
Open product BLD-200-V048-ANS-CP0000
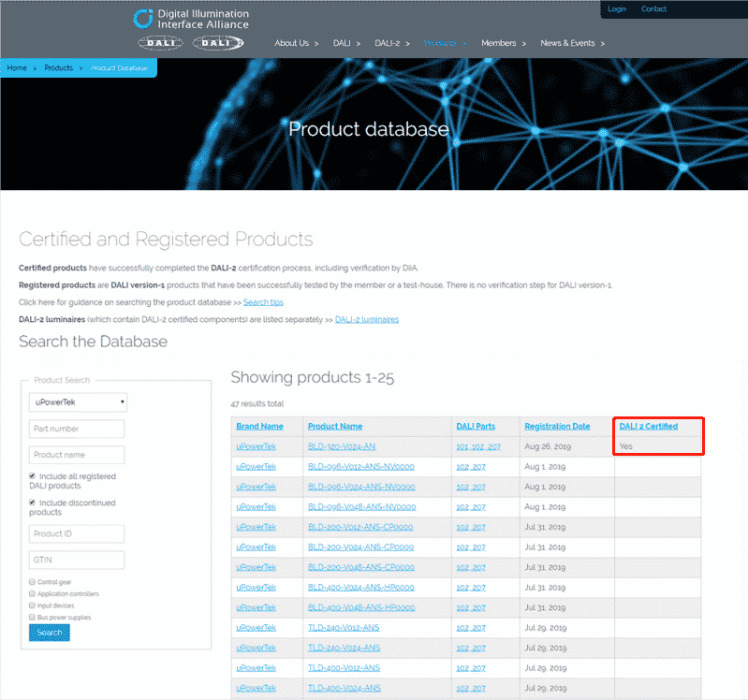361,567
